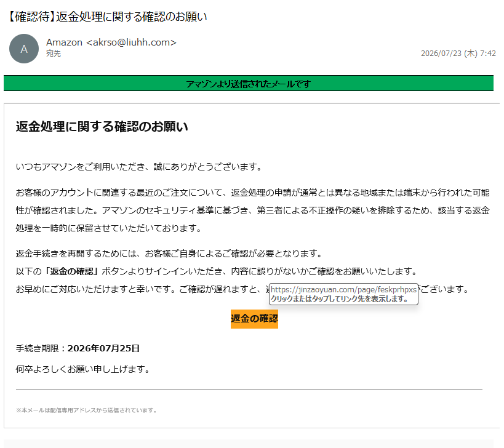The image size is (504, 448).
Task: Click the date 2026/07/23 (木) 7:42
Action: [x=458, y=54]
